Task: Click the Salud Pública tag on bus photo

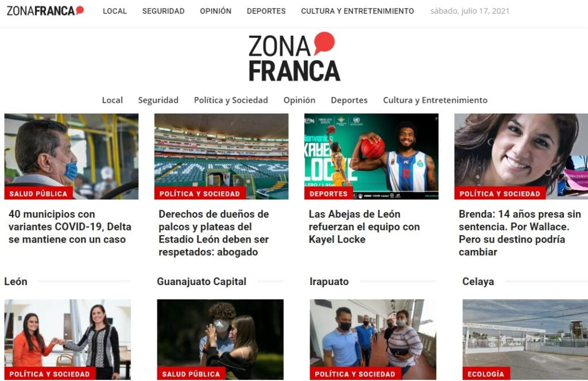Action: click(x=38, y=193)
